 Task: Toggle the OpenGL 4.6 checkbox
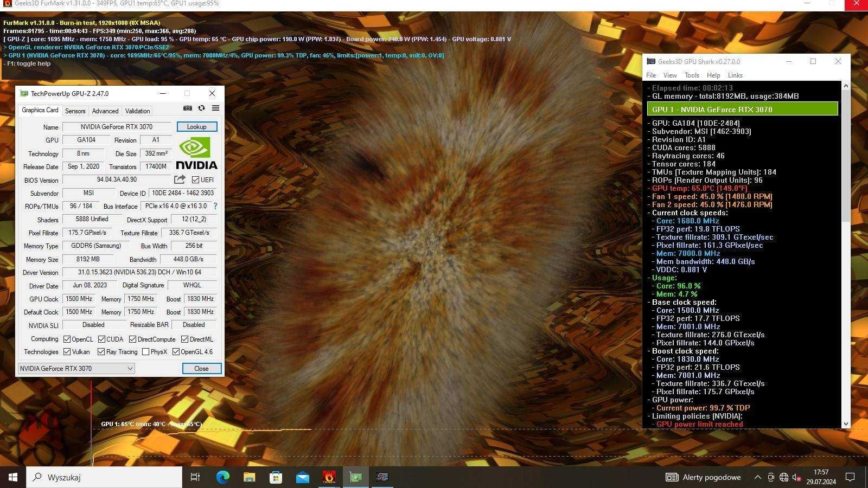coord(176,352)
